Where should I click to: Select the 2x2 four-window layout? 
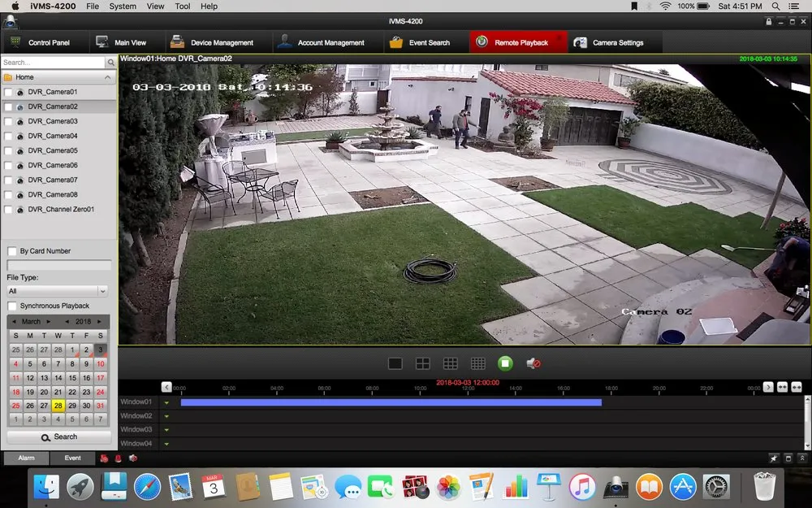pyautogui.click(x=423, y=363)
